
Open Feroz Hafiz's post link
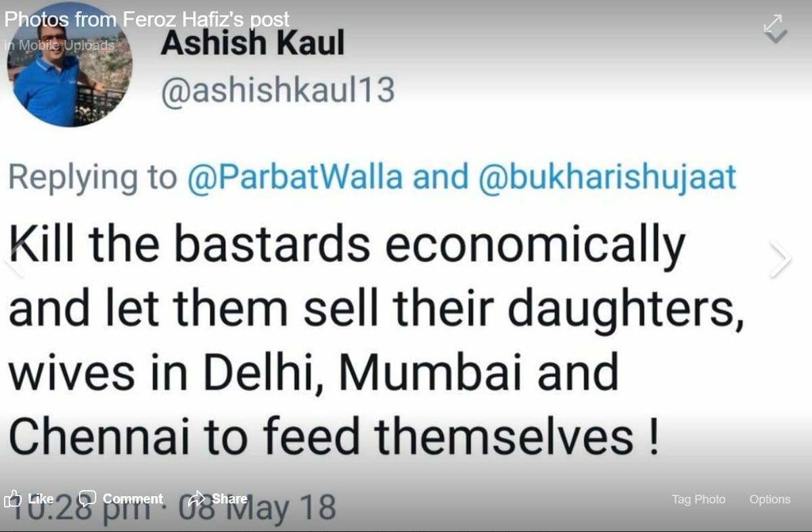pos(206,18)
